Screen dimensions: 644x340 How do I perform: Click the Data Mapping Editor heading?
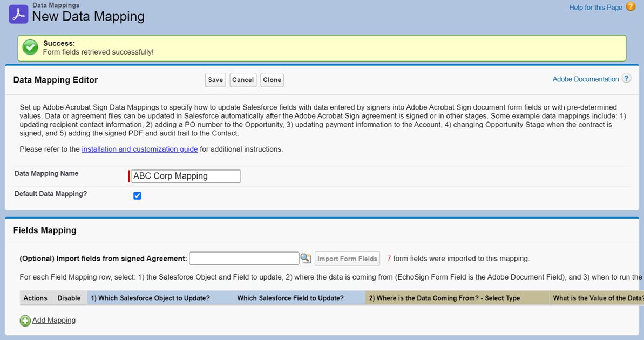point(56,80)
